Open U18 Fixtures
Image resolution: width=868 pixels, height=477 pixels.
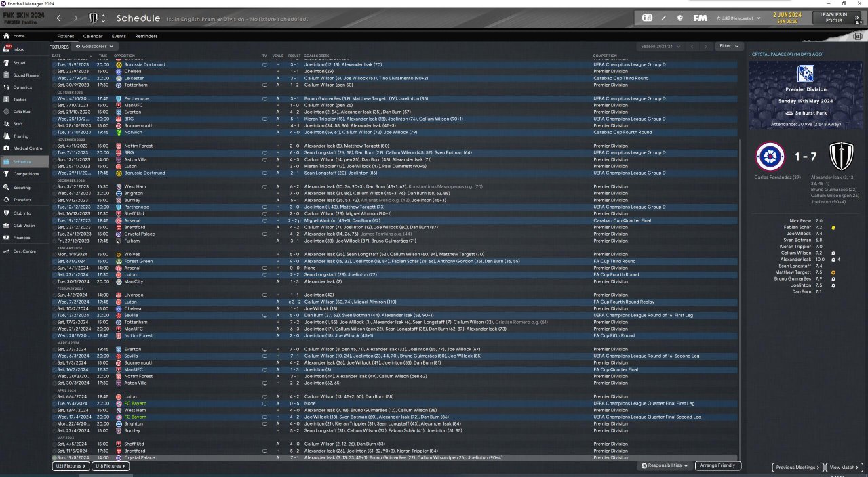click(110, 466)
